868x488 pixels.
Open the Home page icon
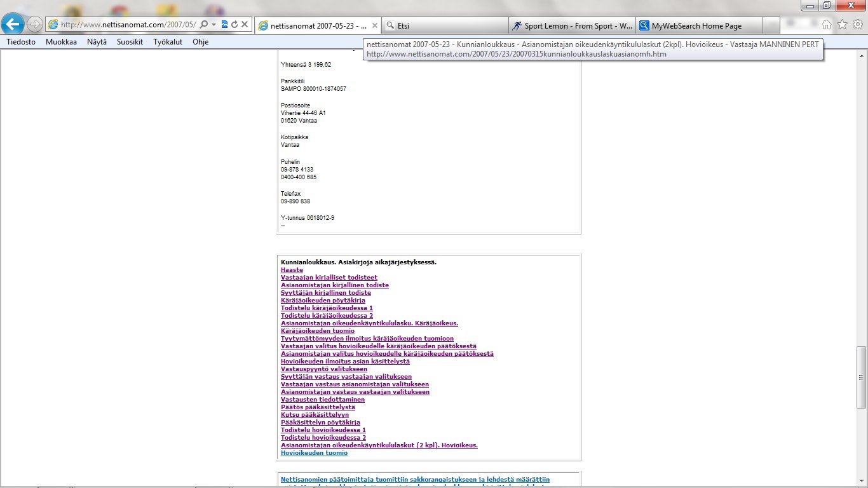tap(827, 25)
